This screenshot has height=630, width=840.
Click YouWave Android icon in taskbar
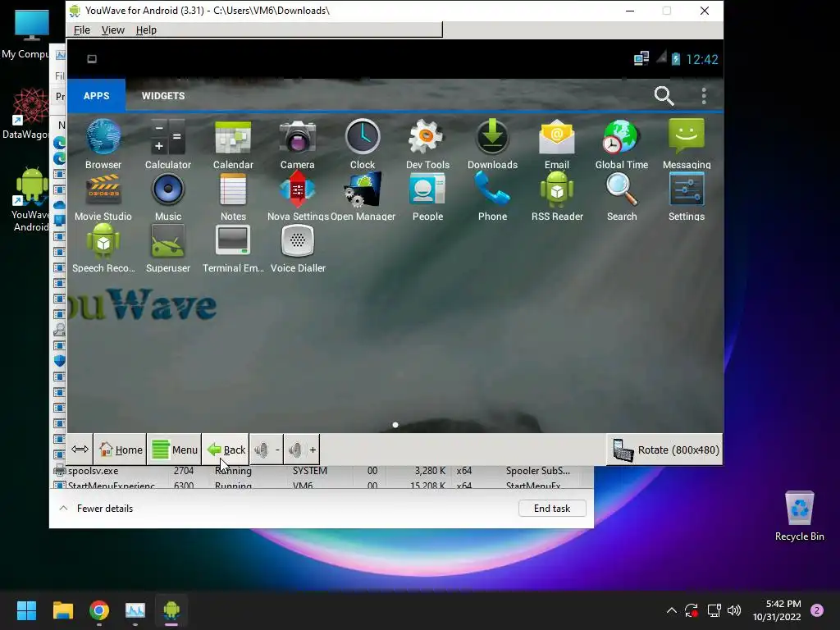pos(171,610)
